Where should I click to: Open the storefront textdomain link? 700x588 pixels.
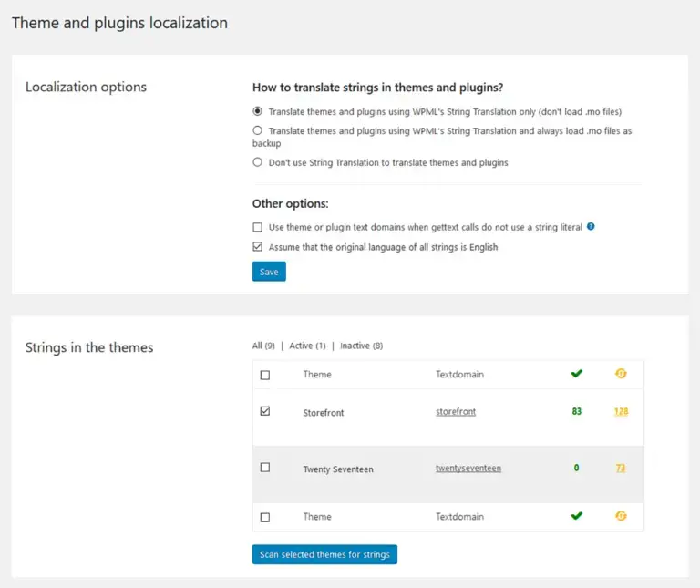tap(456, 412)
